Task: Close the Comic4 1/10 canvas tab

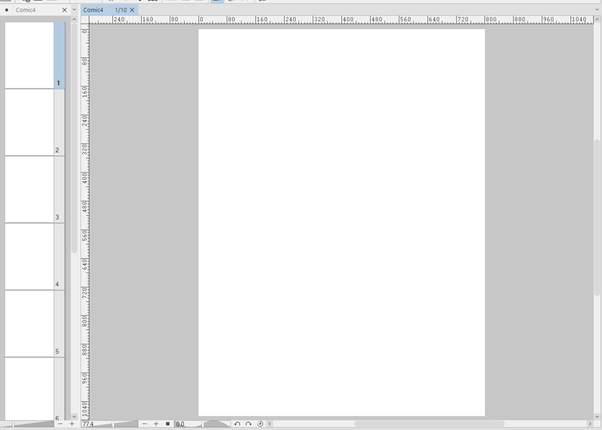Action: (132, 10)
